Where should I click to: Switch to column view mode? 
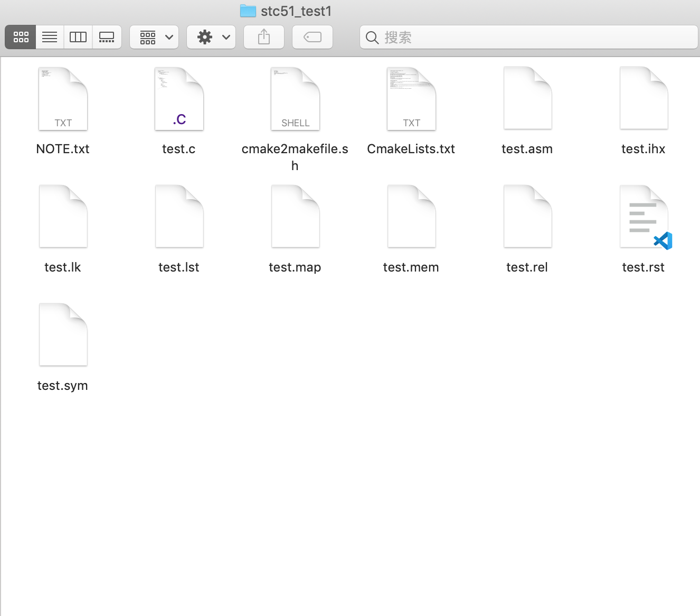tap(78, 37)
